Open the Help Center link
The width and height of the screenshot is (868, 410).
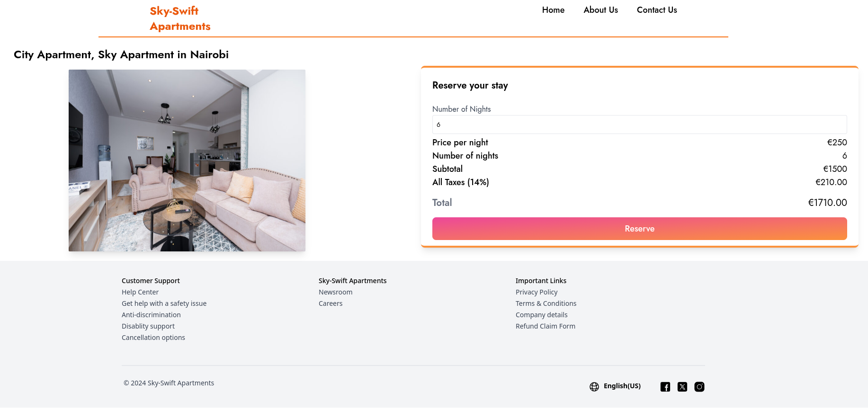[x=140, y=292]
